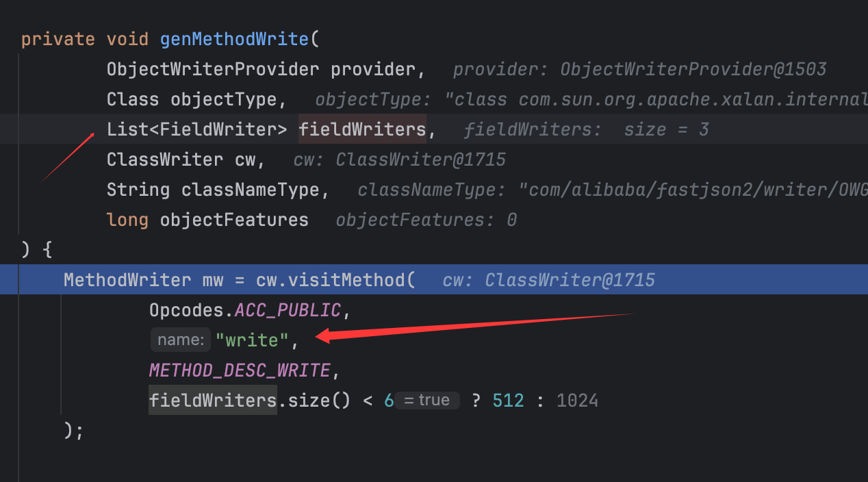Click the "objectFeatures: 0" inline debug value
The image size is (868, 482).
coord(426,220)
